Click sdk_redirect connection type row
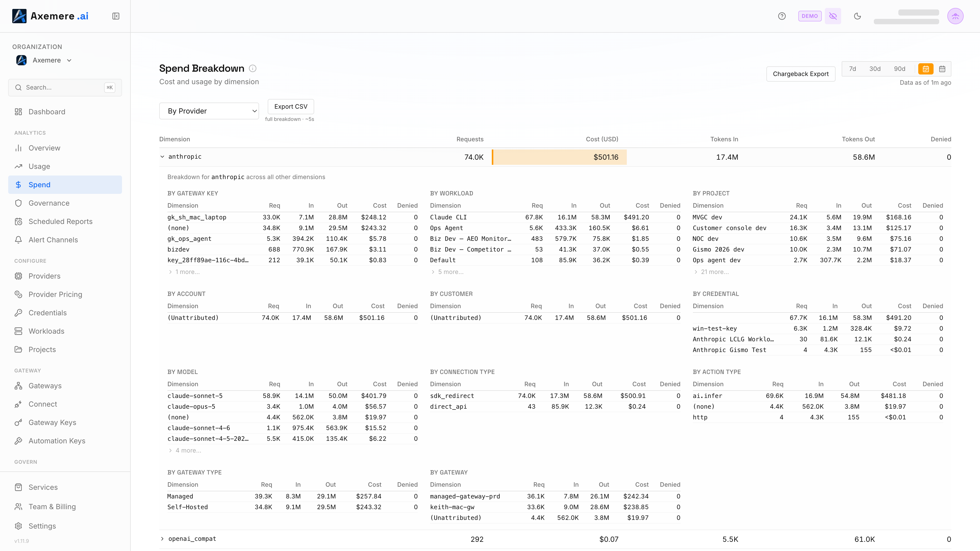 [555, 396]
